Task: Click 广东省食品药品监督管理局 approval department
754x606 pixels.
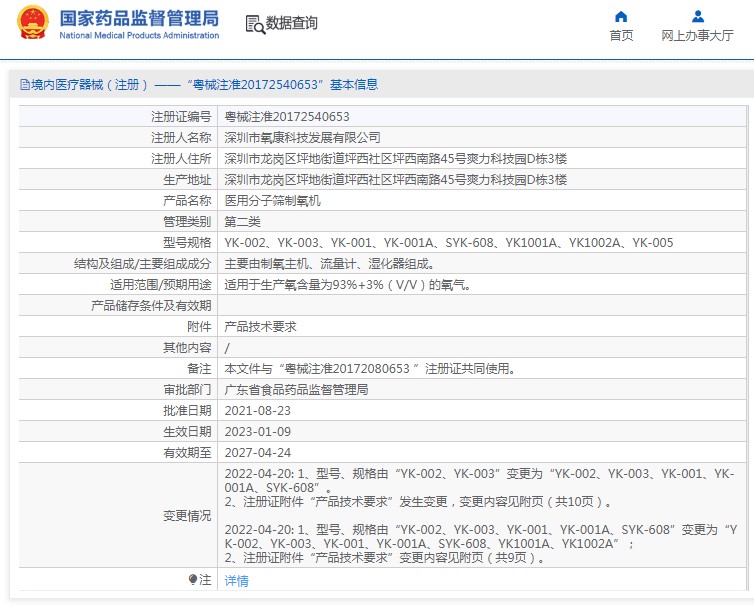Action: point(297,390)
